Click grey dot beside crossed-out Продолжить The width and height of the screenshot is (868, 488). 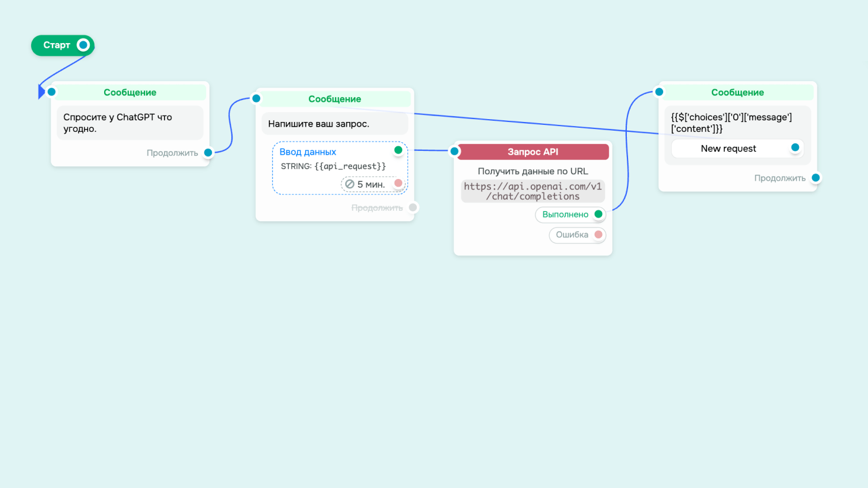tap(413, 207)
